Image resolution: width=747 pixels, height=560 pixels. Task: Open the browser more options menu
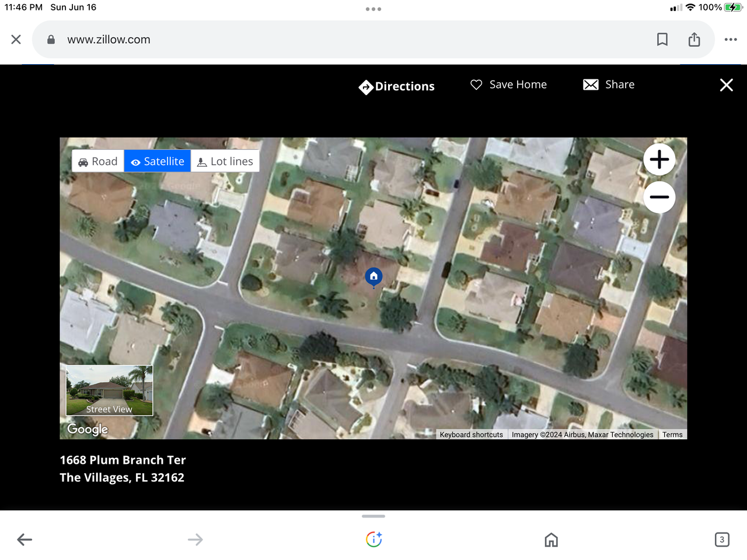(x=731, y=40)
